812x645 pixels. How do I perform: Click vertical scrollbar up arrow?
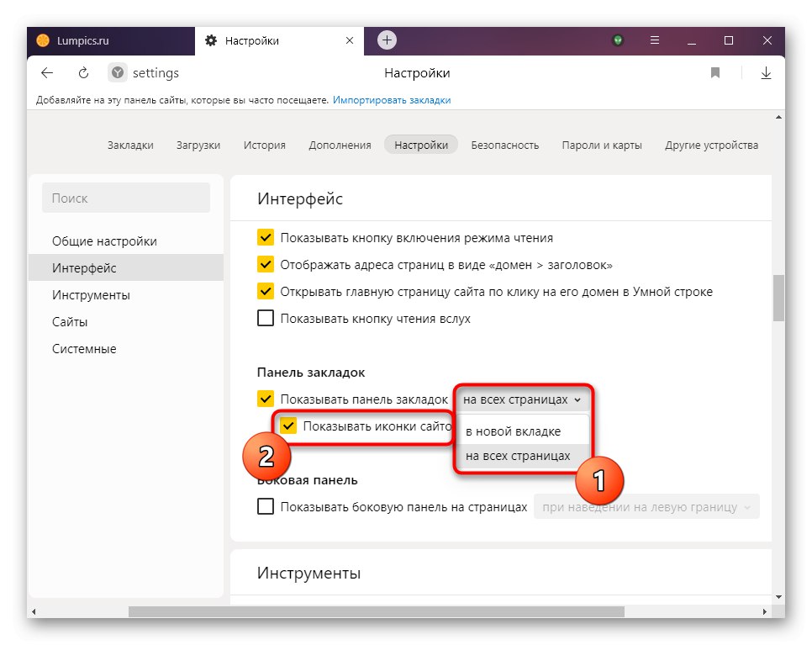click(778, 118)
